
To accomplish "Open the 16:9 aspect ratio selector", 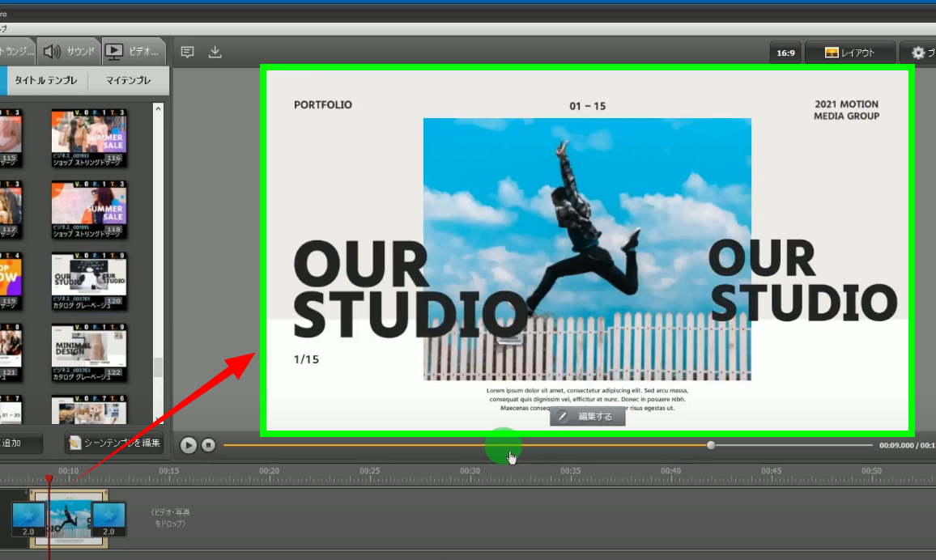I will coord(785,53).
